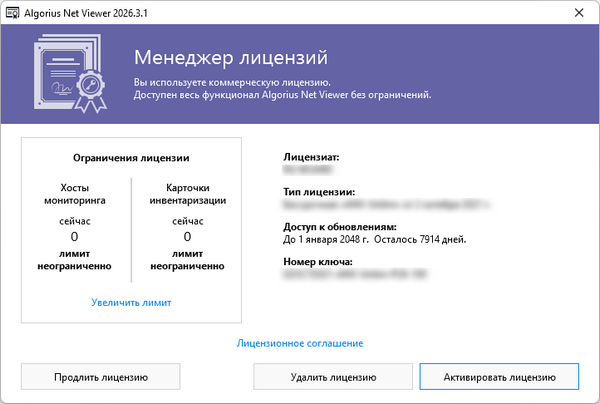
Task: Click the 'Тип лицензии:' label
Action: (319, 192)
